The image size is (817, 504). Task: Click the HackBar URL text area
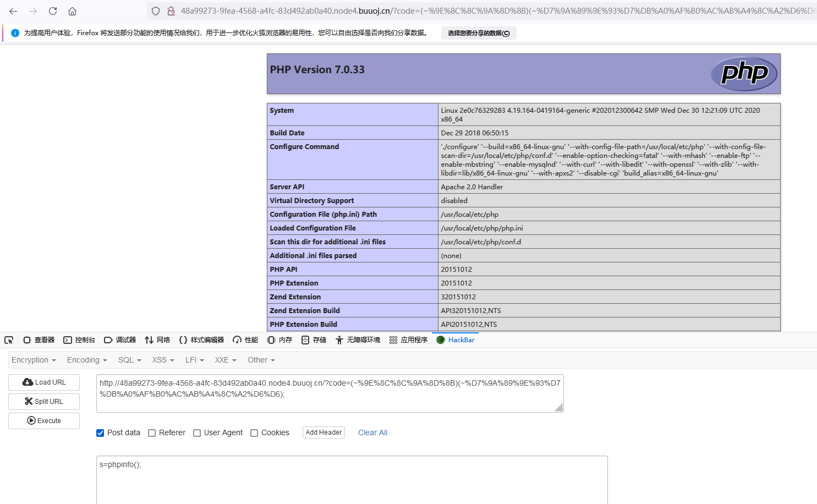coord(330,393)
